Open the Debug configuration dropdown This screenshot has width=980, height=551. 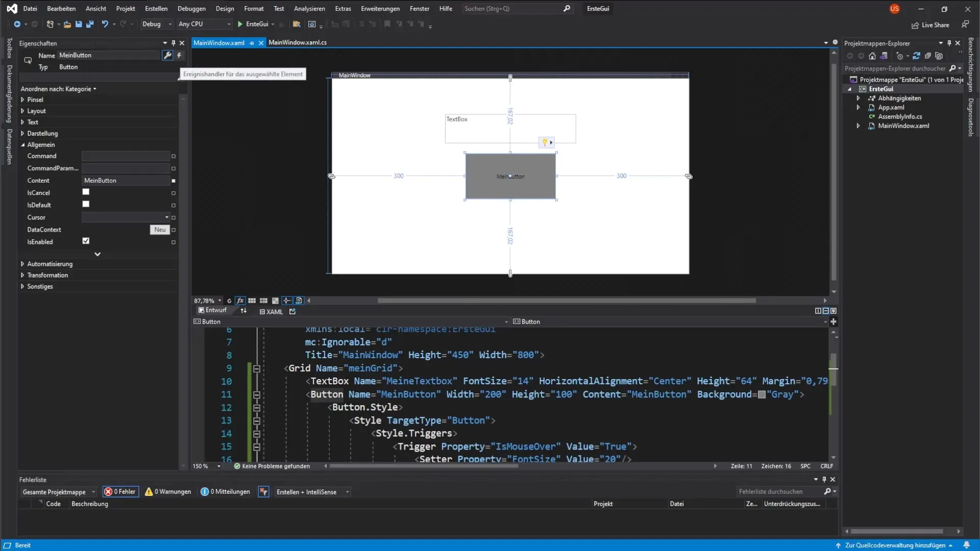pos(157,24)
